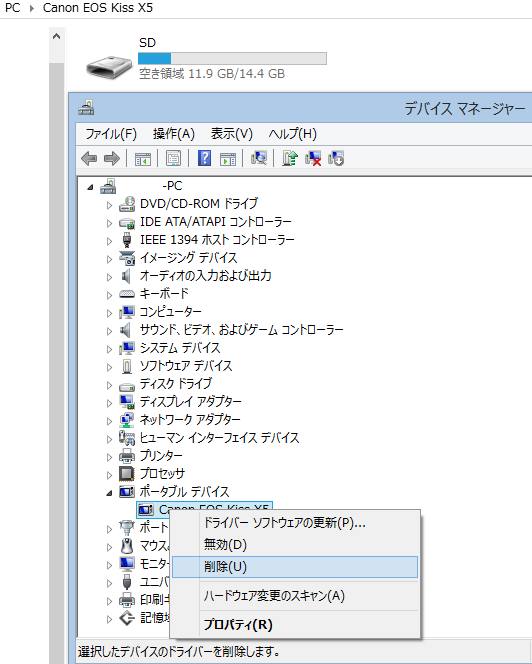
Task: Select the プリンター printer icon
Action: click(x=127, y=456)
